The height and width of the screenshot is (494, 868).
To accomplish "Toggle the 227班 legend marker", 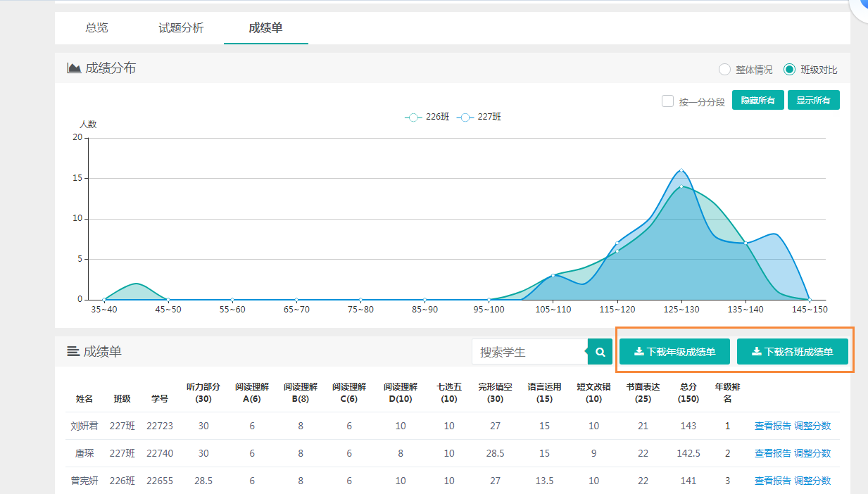I will coord(465,118).
